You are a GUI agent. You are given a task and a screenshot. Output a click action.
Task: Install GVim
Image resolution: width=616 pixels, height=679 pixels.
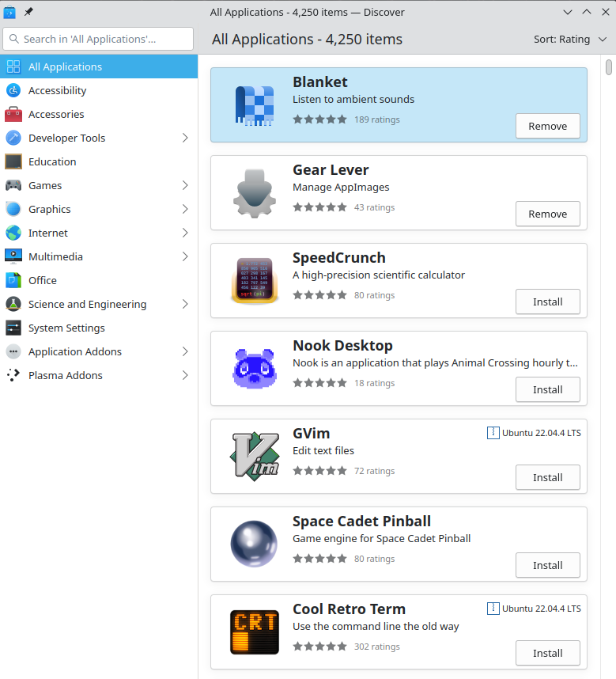pos(548,478)
